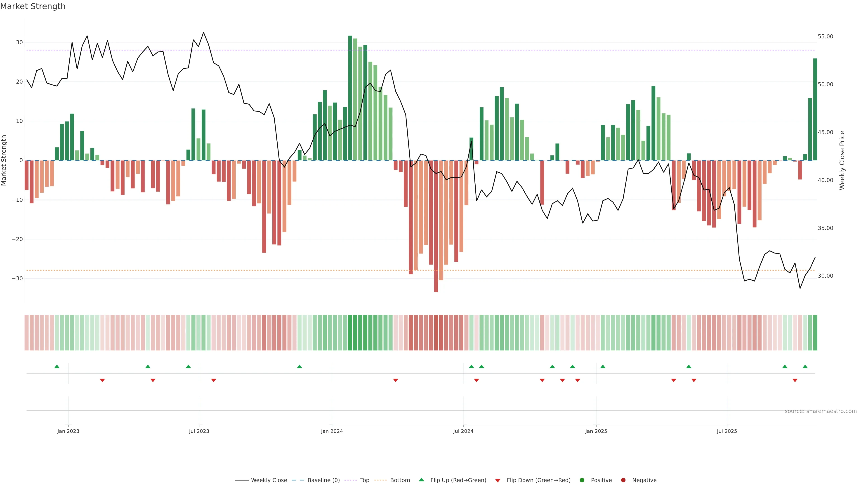Click the Jul 2025 x-axis label
Viewport: 868px width, 488px height.
[727, 431]
